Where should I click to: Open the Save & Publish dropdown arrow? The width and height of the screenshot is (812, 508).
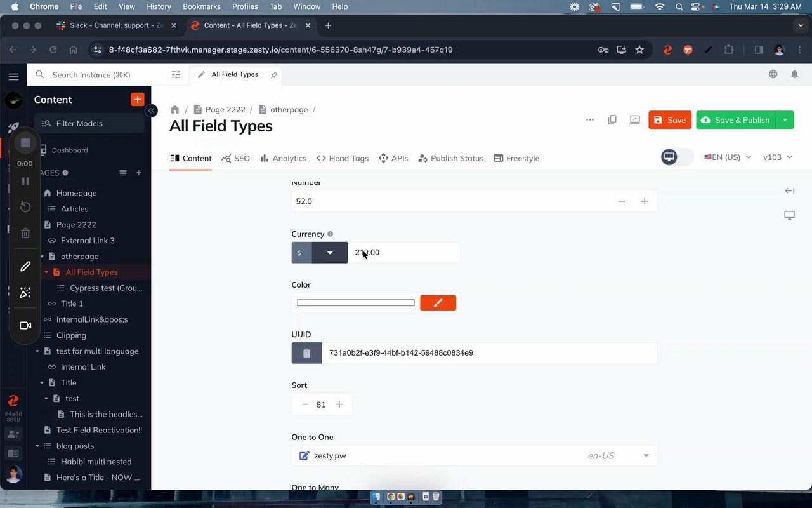point(785,120)
